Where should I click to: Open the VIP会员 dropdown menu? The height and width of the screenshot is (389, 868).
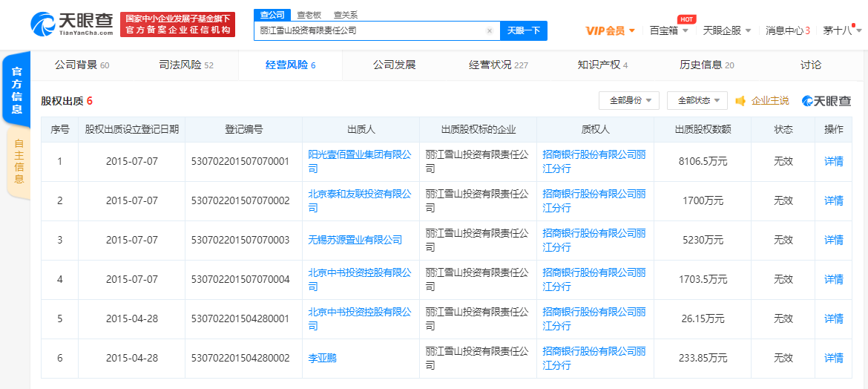pyautogui.click(x=610, y=30)
